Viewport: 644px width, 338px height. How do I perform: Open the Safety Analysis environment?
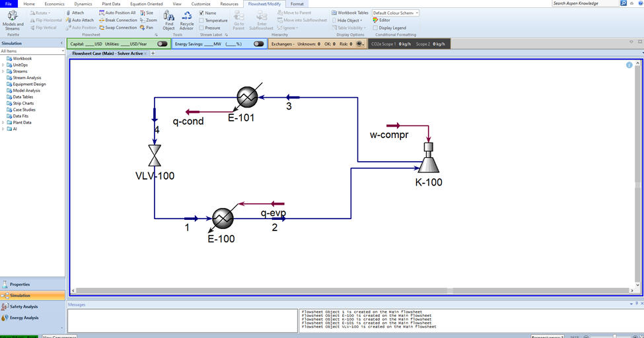[x=32, y=306]
